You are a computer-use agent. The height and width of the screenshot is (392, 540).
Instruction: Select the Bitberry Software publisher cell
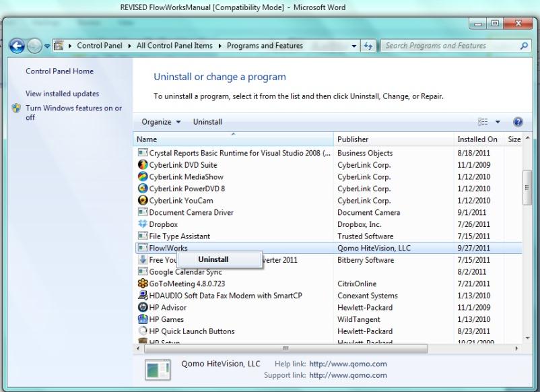pos(366,260)
